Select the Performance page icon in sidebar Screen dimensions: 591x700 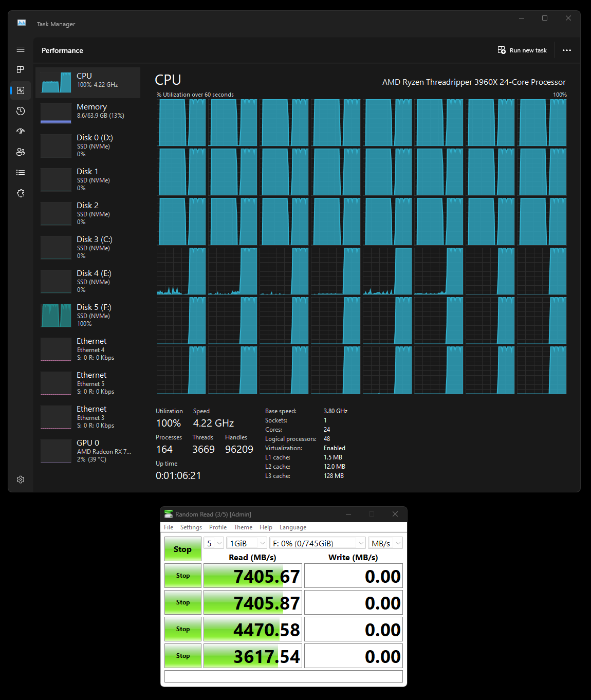tap(21, 90)
